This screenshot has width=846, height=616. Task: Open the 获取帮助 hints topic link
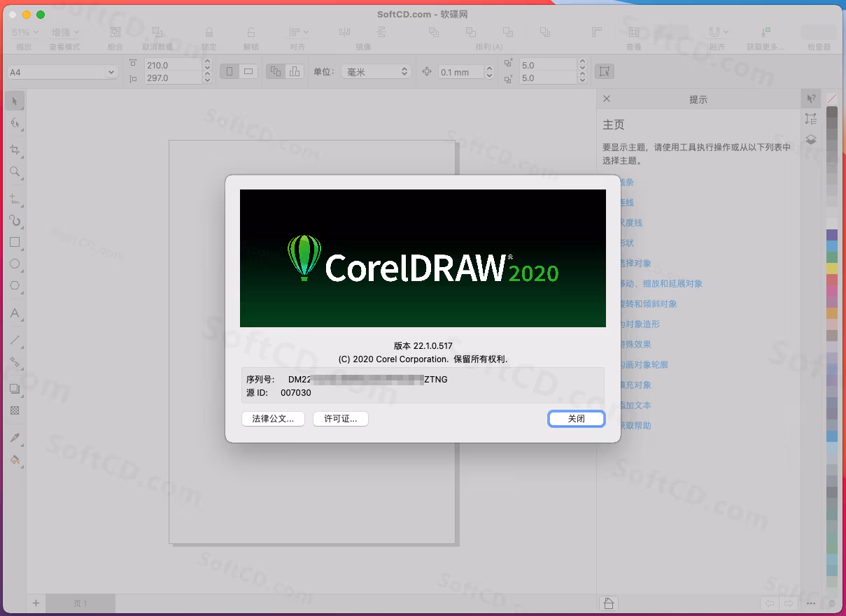pyautogui.click(x=635, y=426)
